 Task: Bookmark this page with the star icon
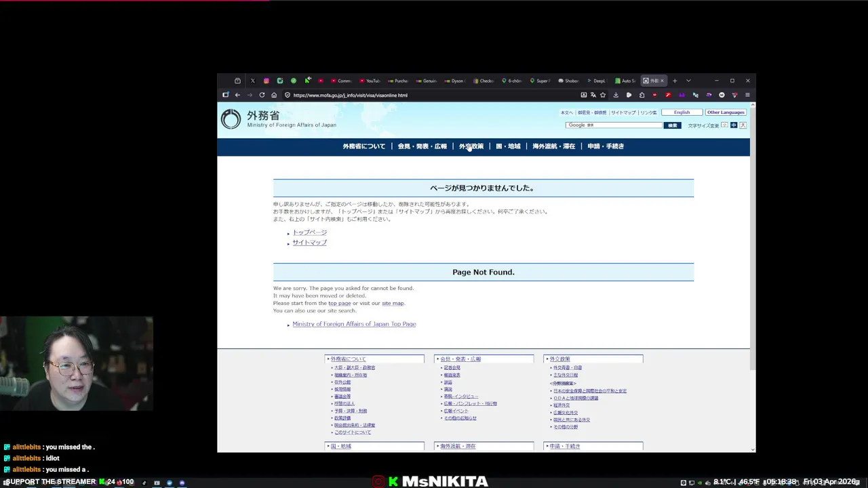(x=603, y=95)
